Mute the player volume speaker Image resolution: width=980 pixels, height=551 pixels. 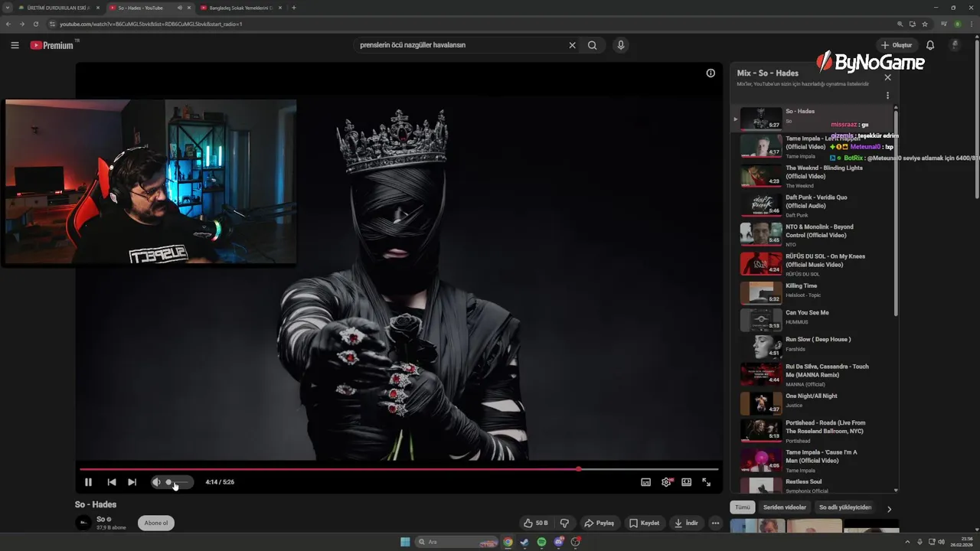pyautogui.click(x=156, y=482)
